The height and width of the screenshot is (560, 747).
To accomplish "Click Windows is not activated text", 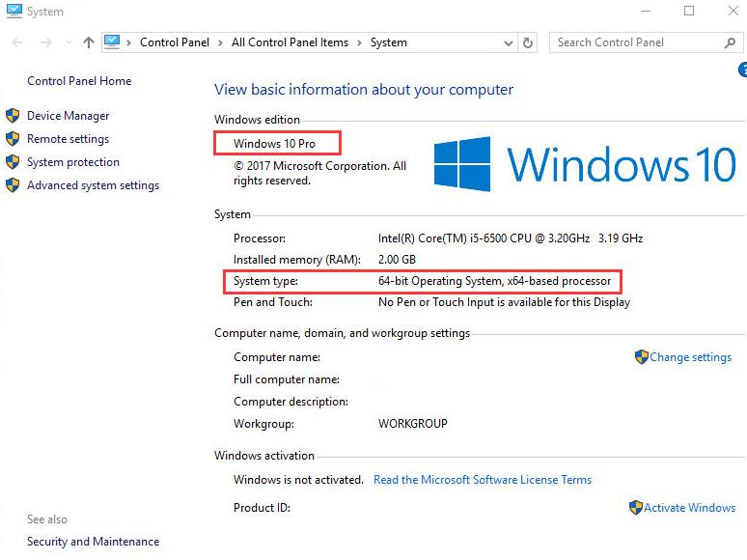I will [x=298, y=480].
